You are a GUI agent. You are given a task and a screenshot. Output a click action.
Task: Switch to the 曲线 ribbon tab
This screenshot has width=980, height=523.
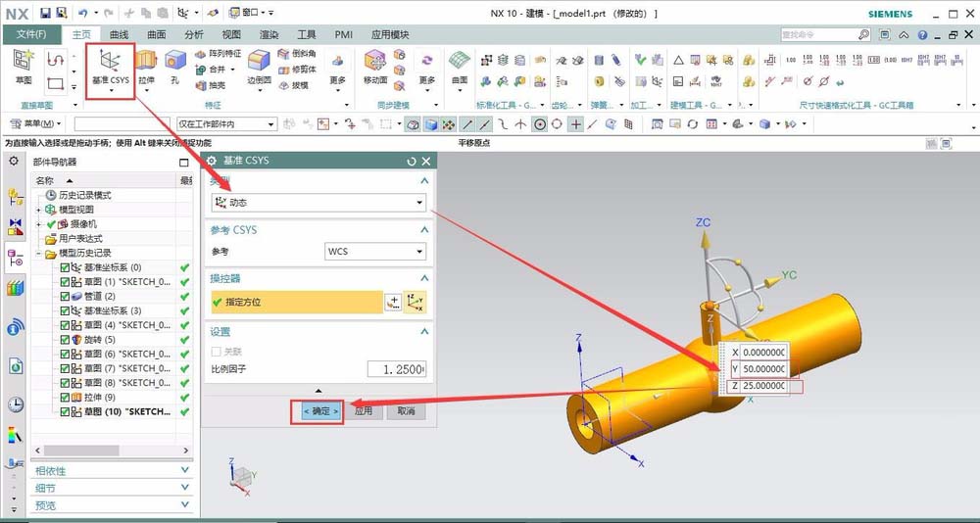(119, 35)
